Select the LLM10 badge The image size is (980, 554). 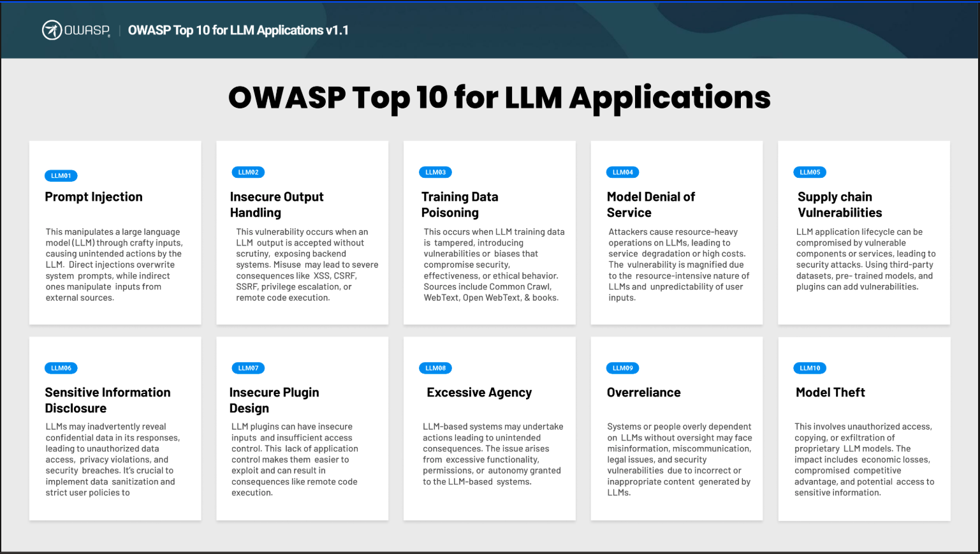(810, 368)
